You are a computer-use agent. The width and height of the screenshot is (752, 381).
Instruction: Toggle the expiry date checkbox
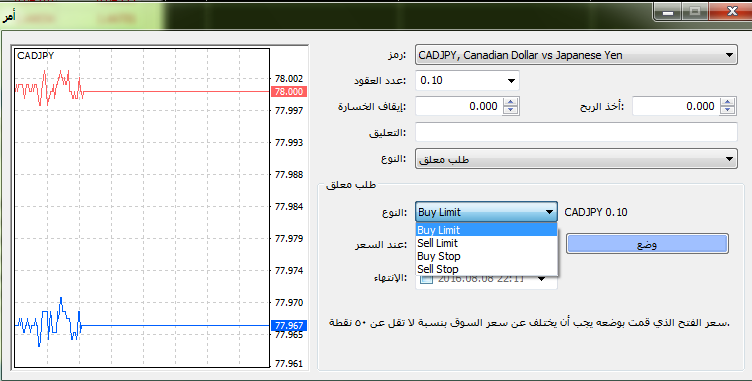point(426,279)
